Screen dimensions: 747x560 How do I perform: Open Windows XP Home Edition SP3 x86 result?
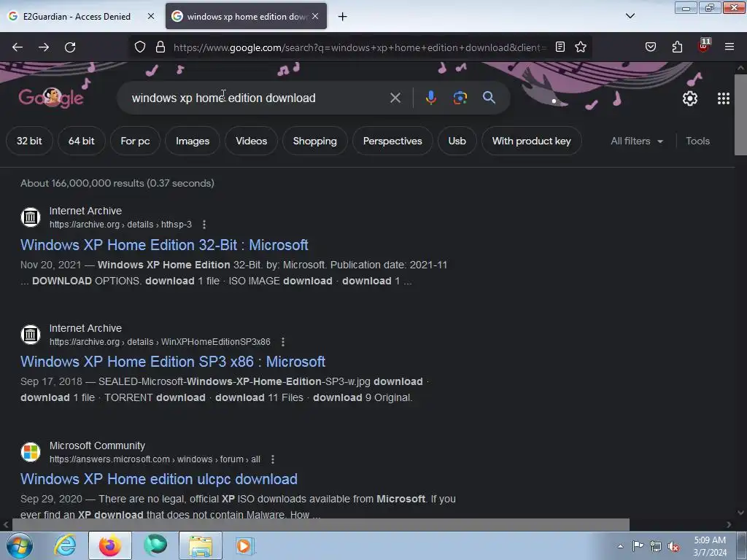point(172,362)
